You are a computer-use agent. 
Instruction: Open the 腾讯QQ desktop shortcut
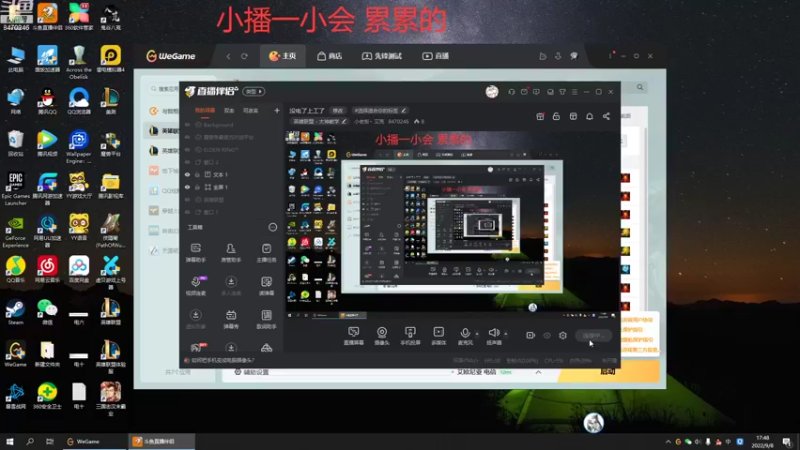(47, 101)
